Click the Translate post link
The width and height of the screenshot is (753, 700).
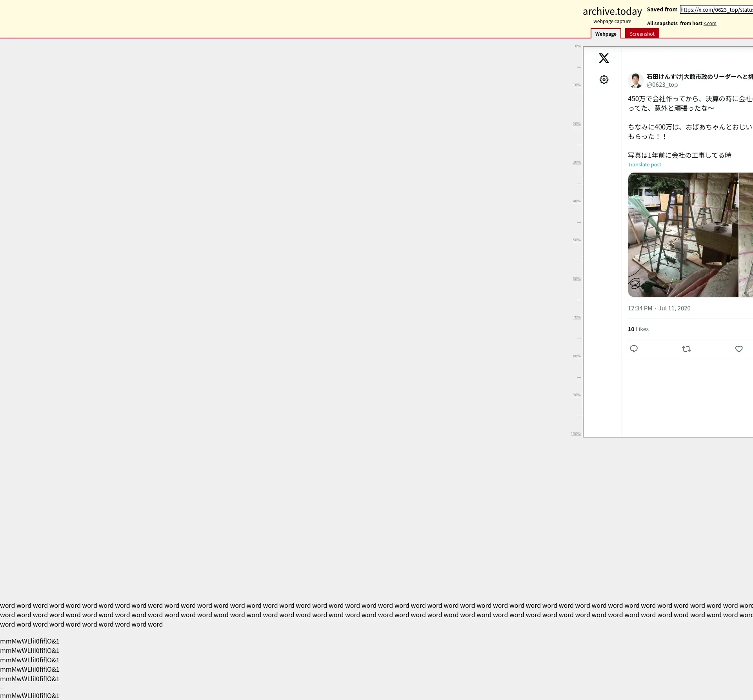[x=644, y=165]
